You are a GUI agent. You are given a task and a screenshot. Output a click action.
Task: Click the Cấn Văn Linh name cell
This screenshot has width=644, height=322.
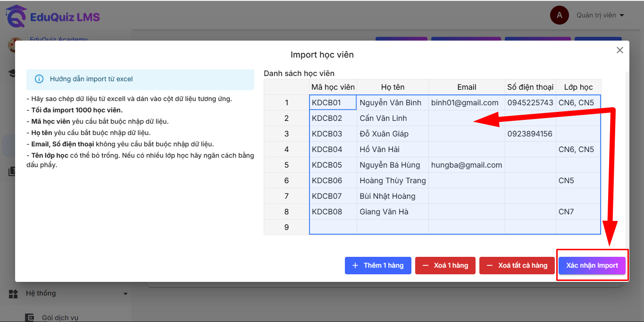coord(393,118)
